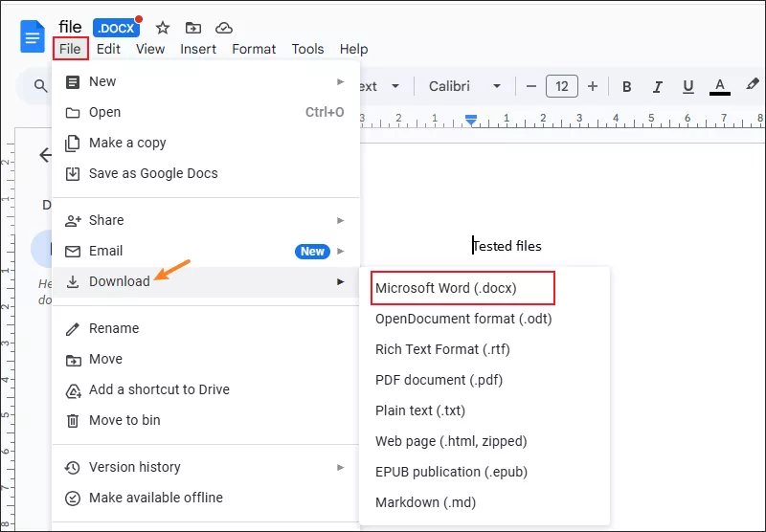Check cloud save status icon
Viewport: 766px width, 532px height.
click(x=224, y=29)
